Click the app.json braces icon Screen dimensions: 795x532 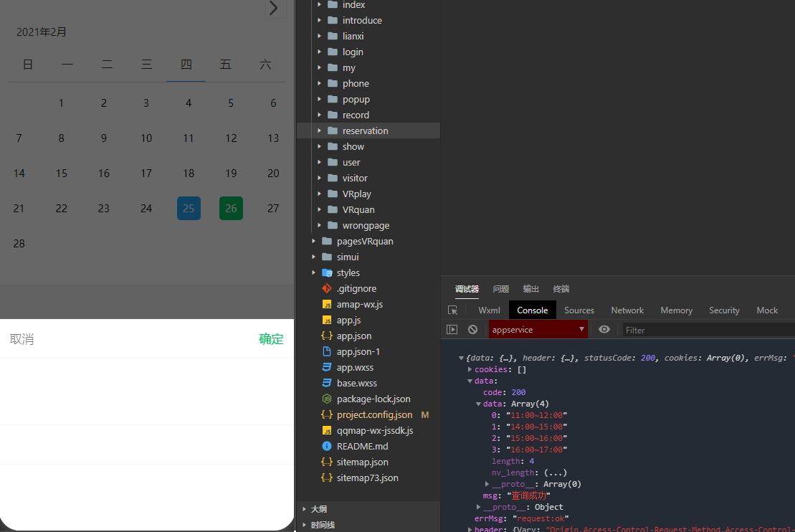coord(327,336)
